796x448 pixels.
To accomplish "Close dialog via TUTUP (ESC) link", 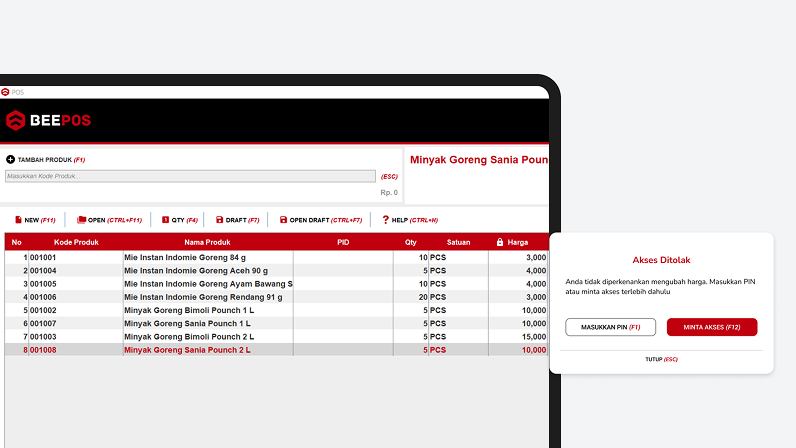I will pyautogui.click(x=661, y=359).
